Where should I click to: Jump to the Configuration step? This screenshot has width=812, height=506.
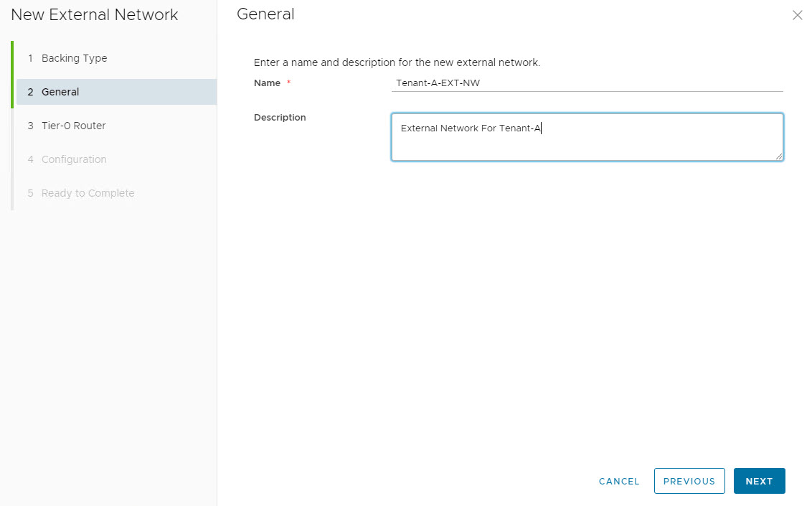click(x=74, y=159)
